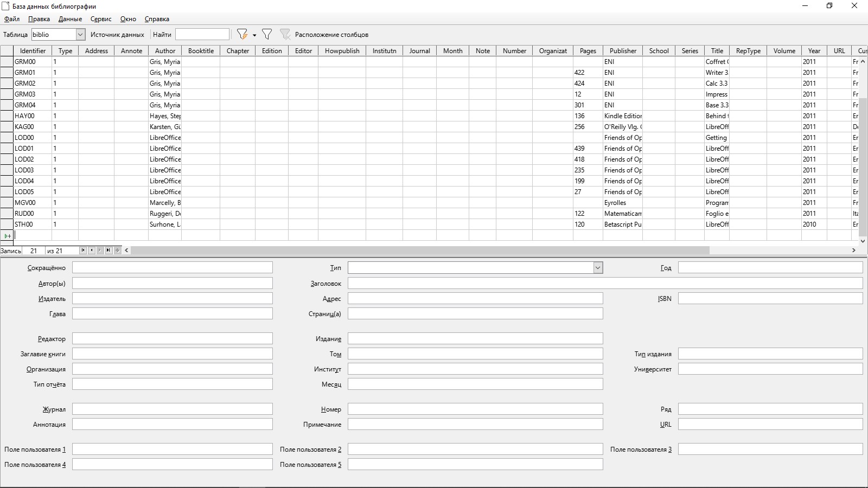Click the Pages cell showing 439
Viewport: 868px width, 488px height.
pyautogui.click(x=588, y=149)
